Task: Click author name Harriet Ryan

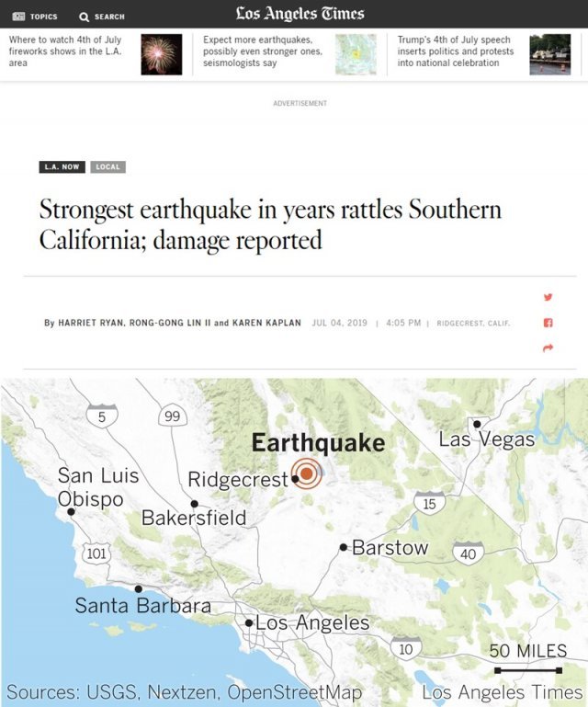Action: point(96,324)
